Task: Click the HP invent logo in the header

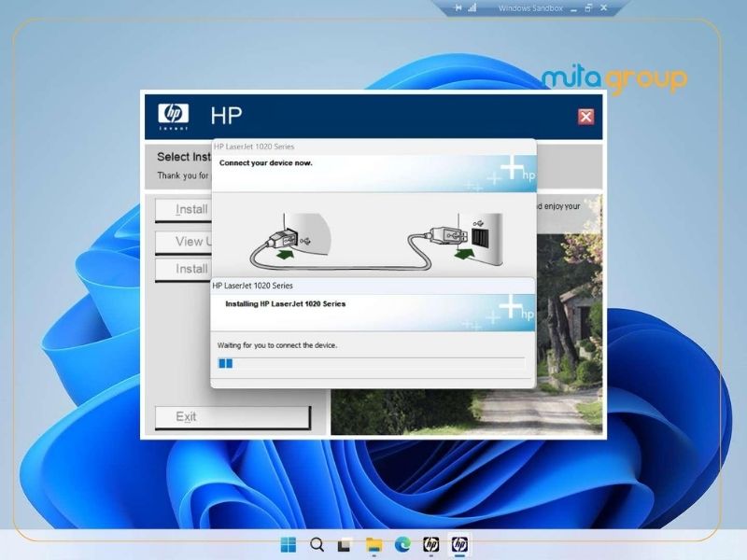Action: [173, 116]
